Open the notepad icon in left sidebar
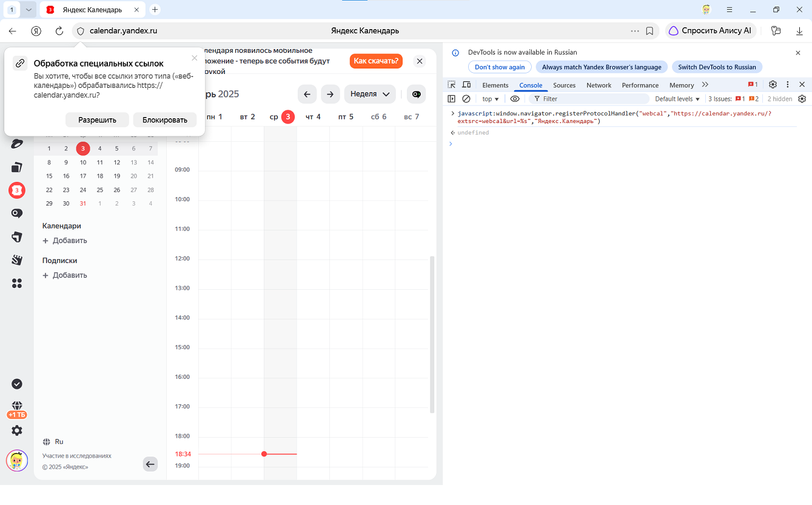 tap(17, 260)
